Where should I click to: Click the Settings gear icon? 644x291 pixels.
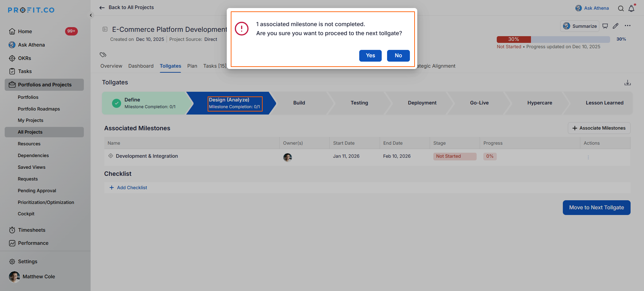(x=12, y=262)
